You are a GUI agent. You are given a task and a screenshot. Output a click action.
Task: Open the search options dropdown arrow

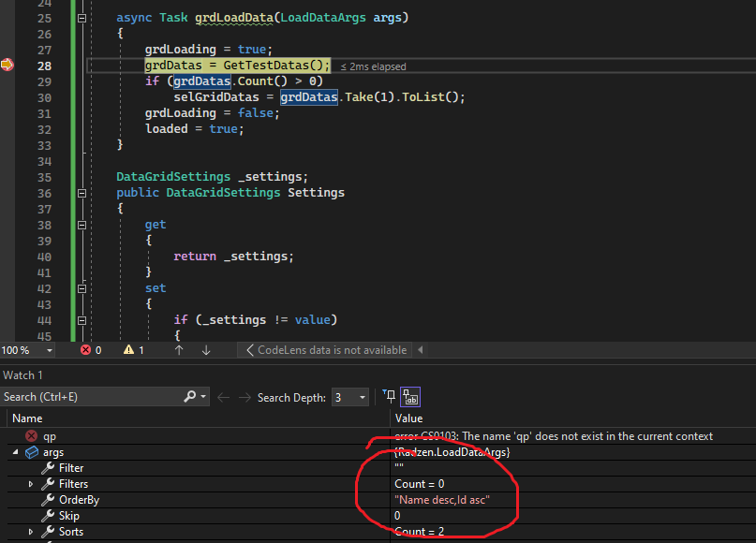tap(203, 397)
